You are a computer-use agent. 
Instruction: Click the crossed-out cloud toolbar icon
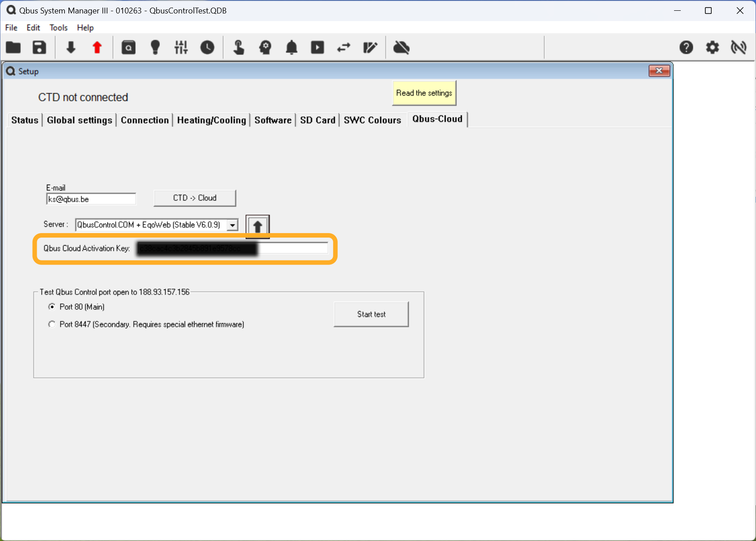[x=401, y=47]
